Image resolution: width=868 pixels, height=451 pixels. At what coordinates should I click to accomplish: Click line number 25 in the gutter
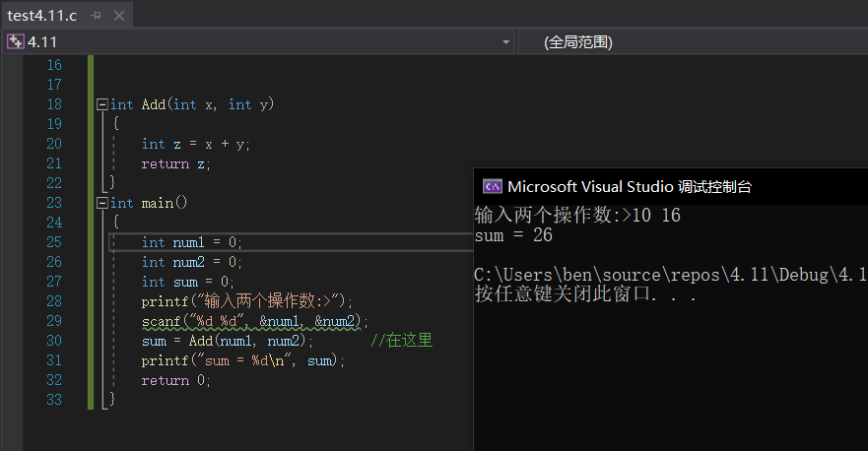point(53,242)
